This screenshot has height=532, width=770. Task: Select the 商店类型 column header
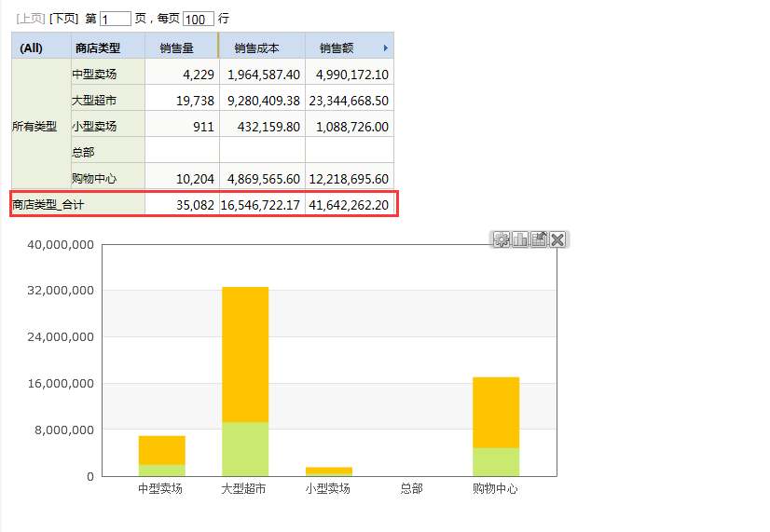coord(108,46)
